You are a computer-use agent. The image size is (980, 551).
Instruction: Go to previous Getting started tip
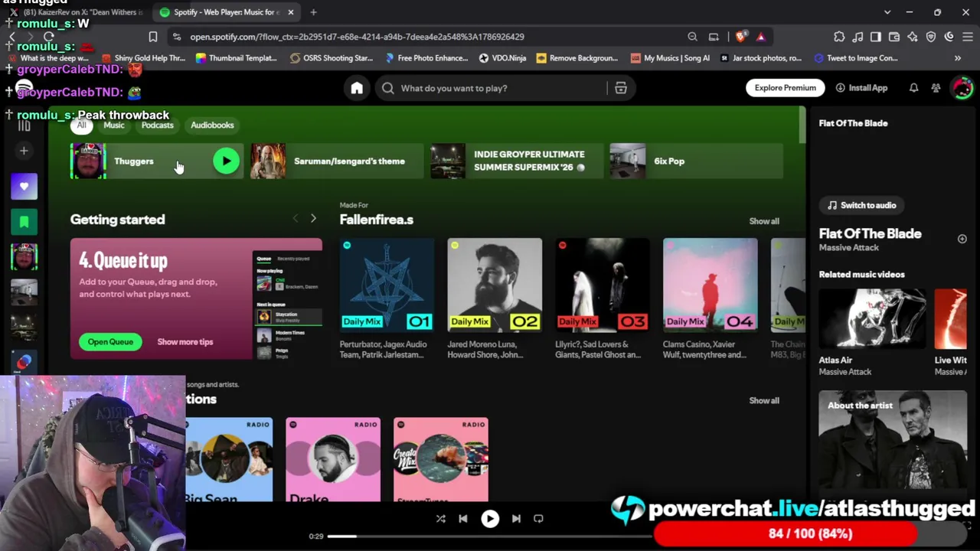tap(295, 219)
